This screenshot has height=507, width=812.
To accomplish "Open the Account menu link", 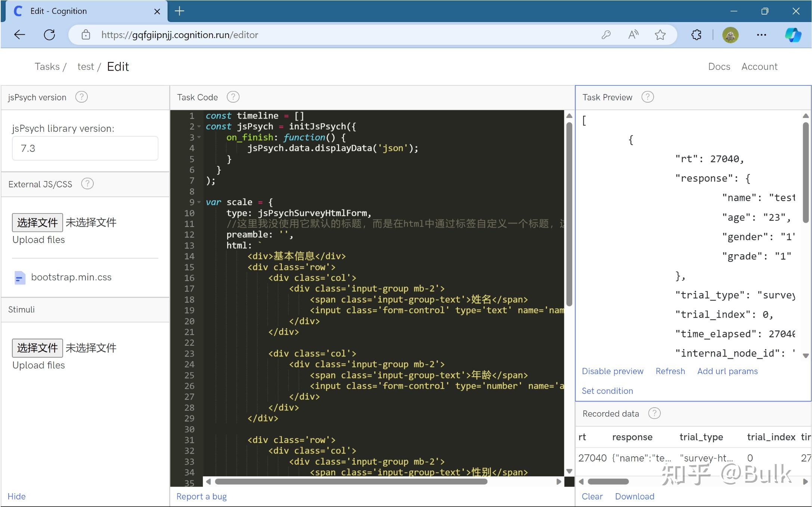I will point(759,66).
